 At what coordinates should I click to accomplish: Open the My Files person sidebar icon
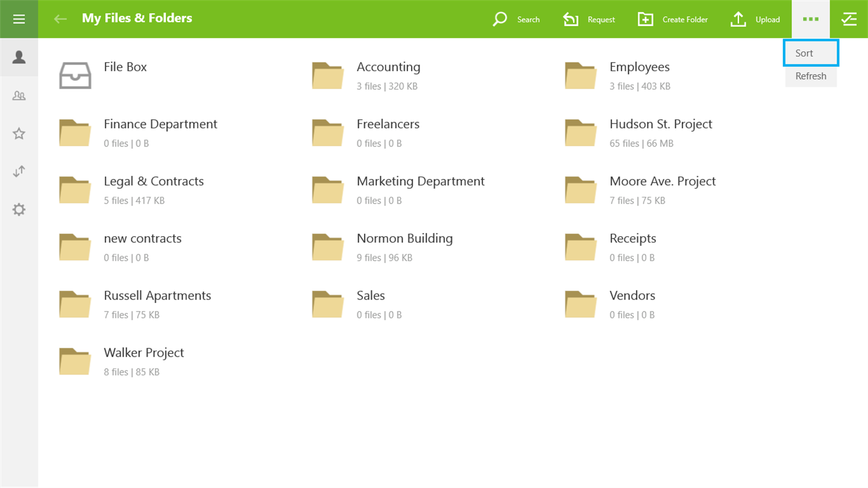click(19, 57)
